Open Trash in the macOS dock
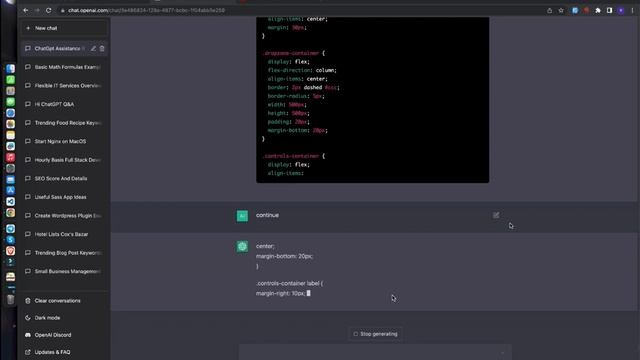 pos(11,299)
